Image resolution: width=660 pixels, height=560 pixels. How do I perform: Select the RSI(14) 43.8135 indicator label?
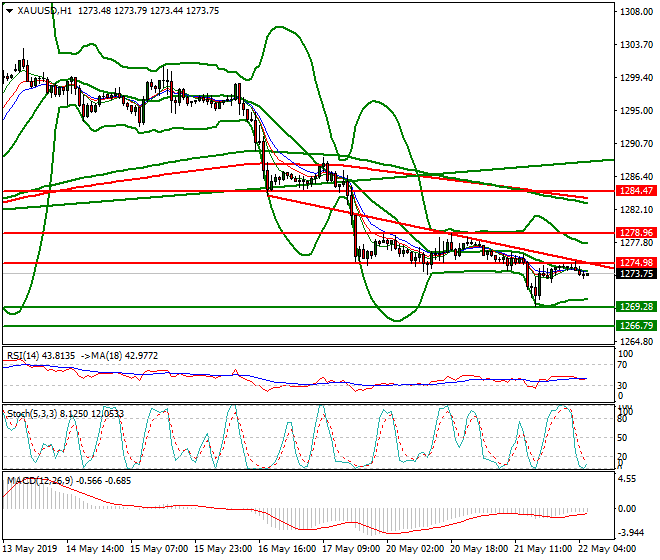(41, 356)
